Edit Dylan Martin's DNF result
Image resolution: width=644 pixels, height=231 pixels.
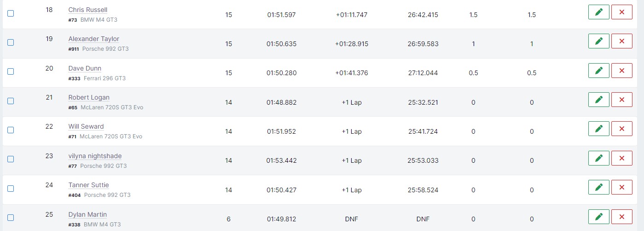599,217
